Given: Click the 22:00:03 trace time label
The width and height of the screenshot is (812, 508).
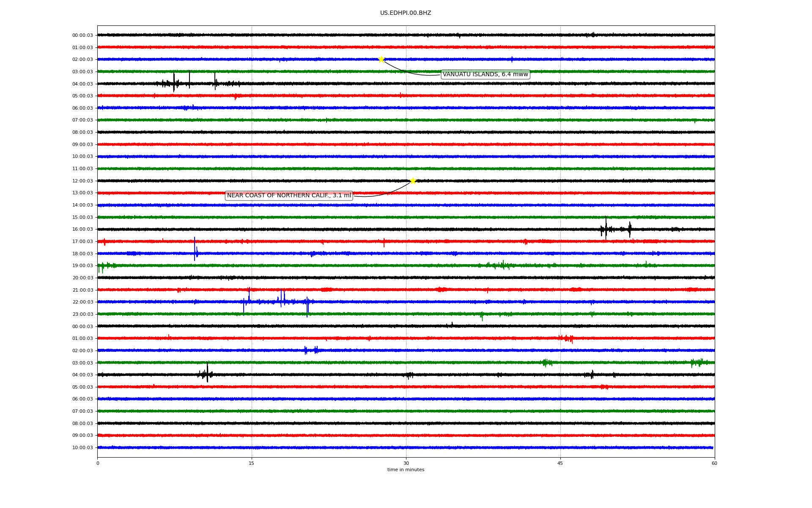Looking at the screenshot, I should coord(82,302).
